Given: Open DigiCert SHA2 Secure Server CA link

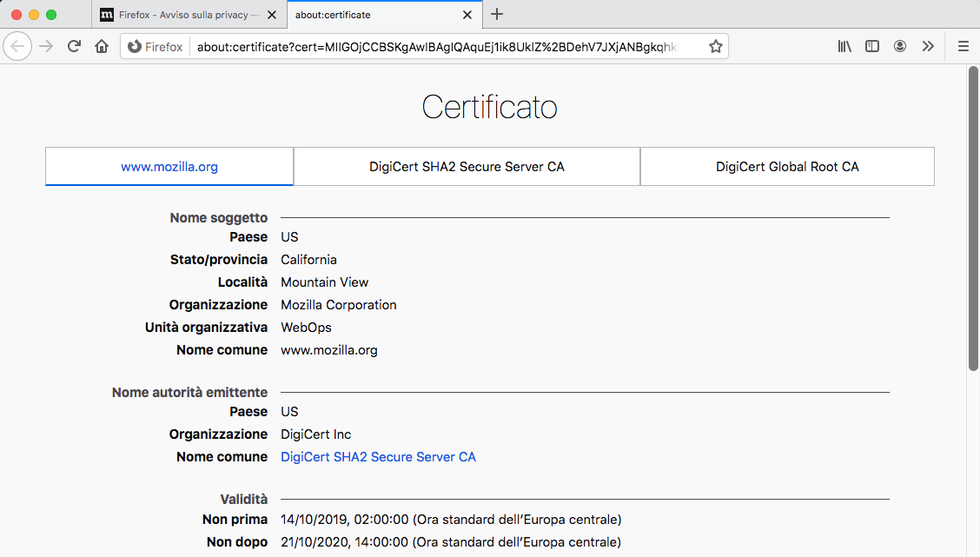Looking at the screenshot, I should (378, 457).
